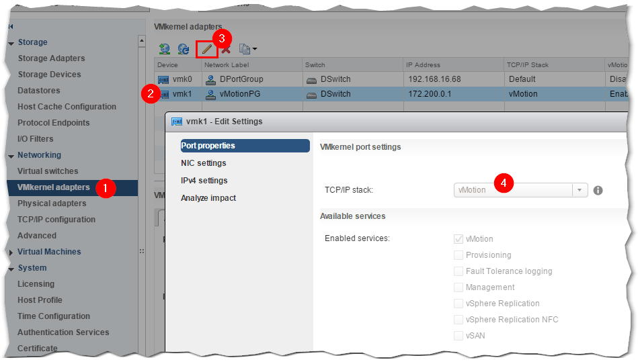
Task: Sort by TCP/IP Stack column
Action: 554,64
